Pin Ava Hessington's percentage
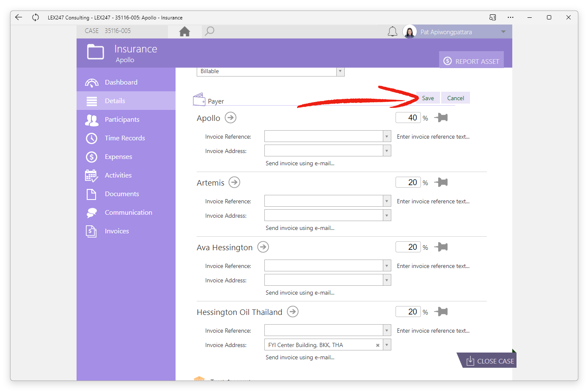 [441, 247]
